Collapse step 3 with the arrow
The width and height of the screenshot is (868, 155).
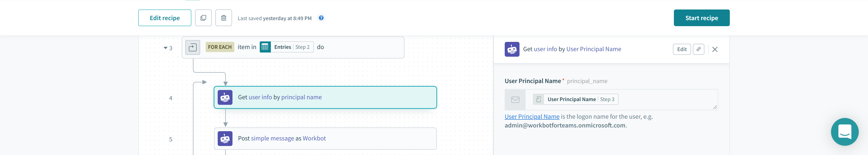click(165, 48)
